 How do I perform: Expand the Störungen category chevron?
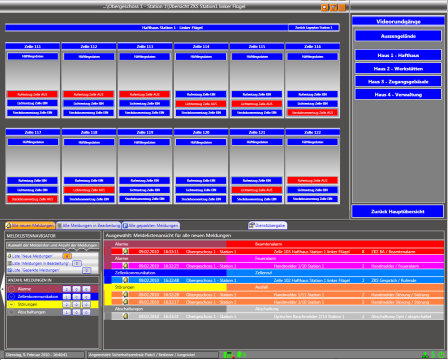(x=11, y=304)
